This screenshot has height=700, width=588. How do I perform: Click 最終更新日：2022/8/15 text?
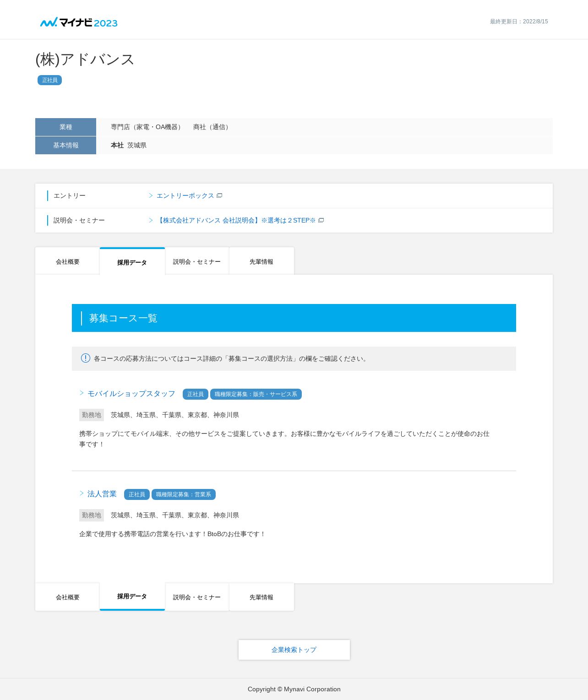click(x=519, y=22)
